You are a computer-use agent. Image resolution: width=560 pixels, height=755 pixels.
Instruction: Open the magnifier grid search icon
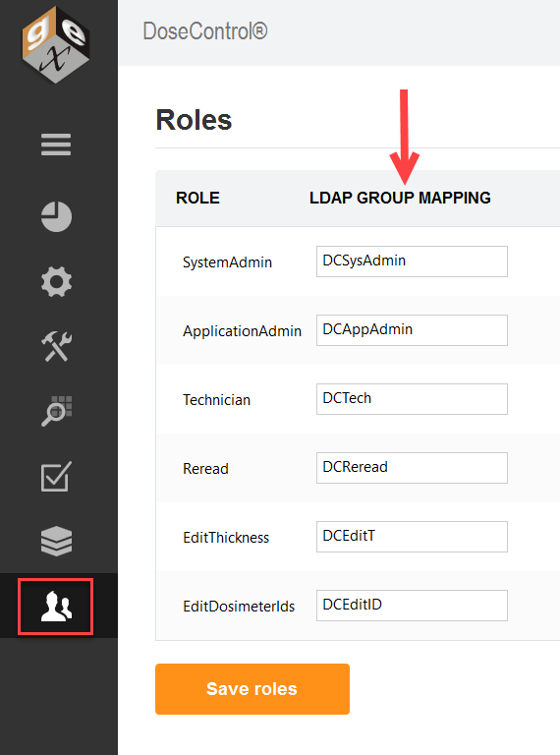[x=56, y=411]
